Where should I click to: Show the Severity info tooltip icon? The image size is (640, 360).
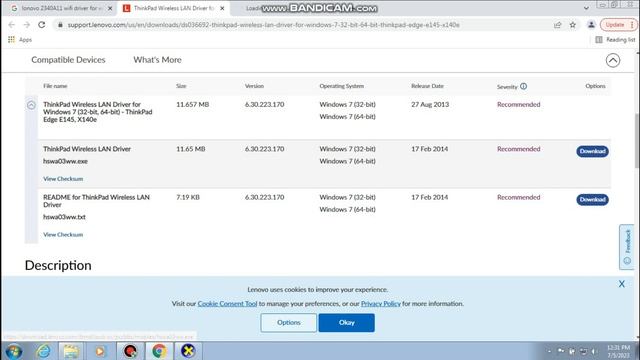pos(524,86)
